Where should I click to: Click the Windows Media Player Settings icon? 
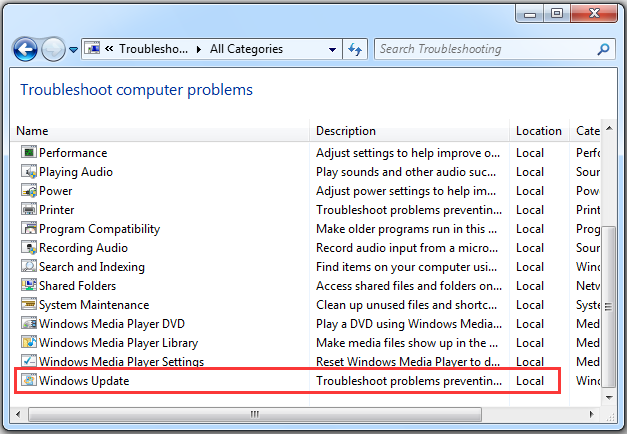click(x=29, y=361)
